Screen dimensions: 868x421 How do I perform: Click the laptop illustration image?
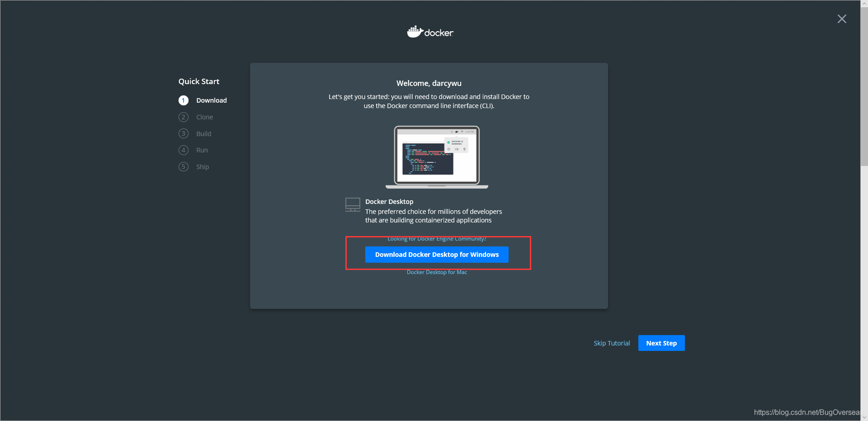[x=437, y=157]
